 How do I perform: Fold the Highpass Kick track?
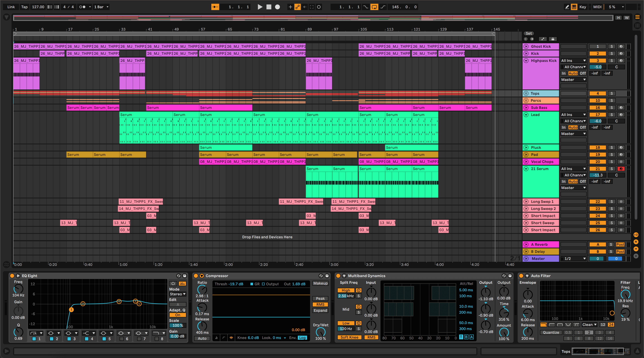(x=526, y=61)
